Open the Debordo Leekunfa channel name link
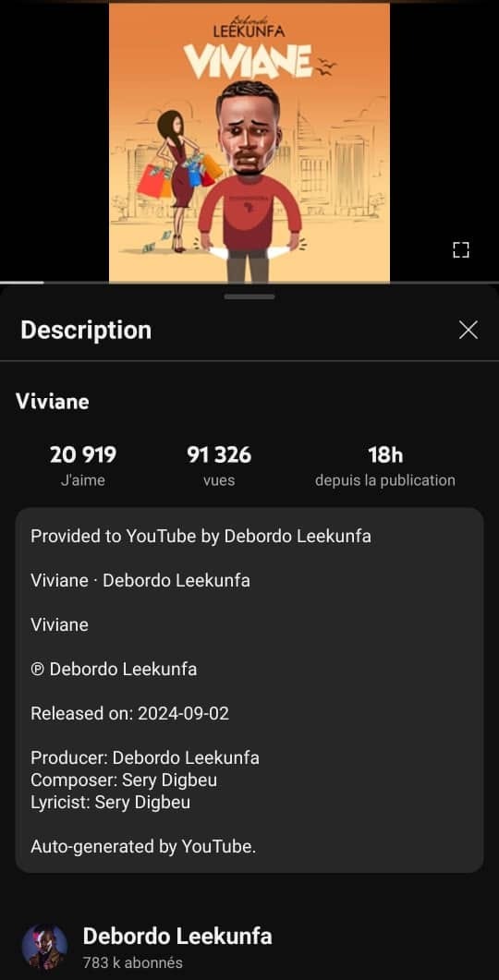Screen dimensions: 499x980 coord(177,937)
